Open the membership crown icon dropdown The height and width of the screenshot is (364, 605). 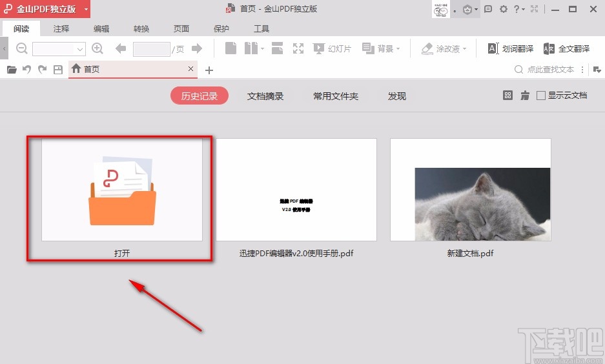pos(470,9)
